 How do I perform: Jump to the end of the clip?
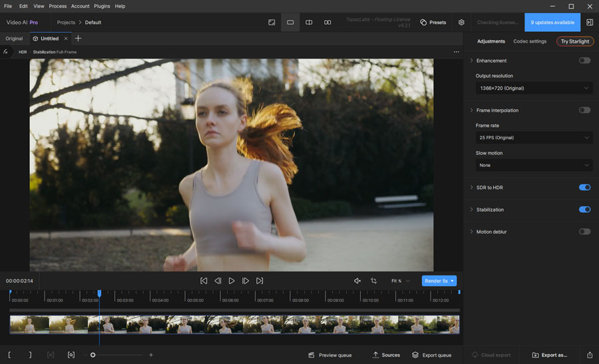pos(260,281)
